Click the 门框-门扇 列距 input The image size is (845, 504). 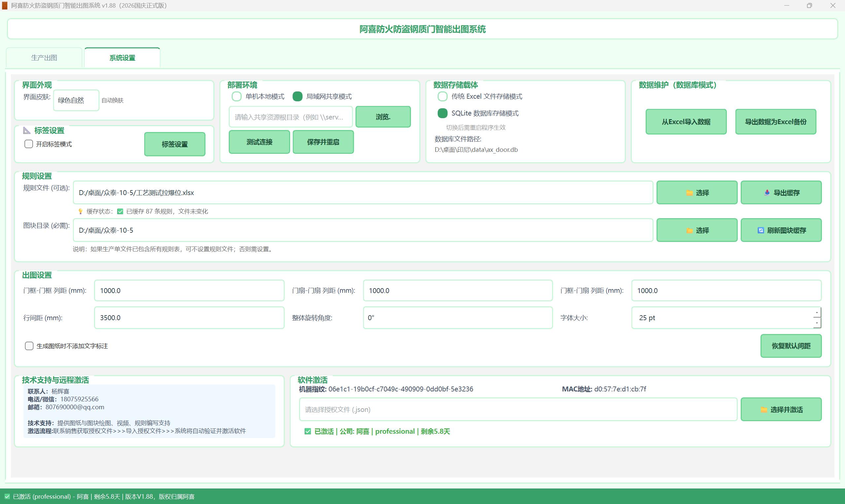point(727,290)
